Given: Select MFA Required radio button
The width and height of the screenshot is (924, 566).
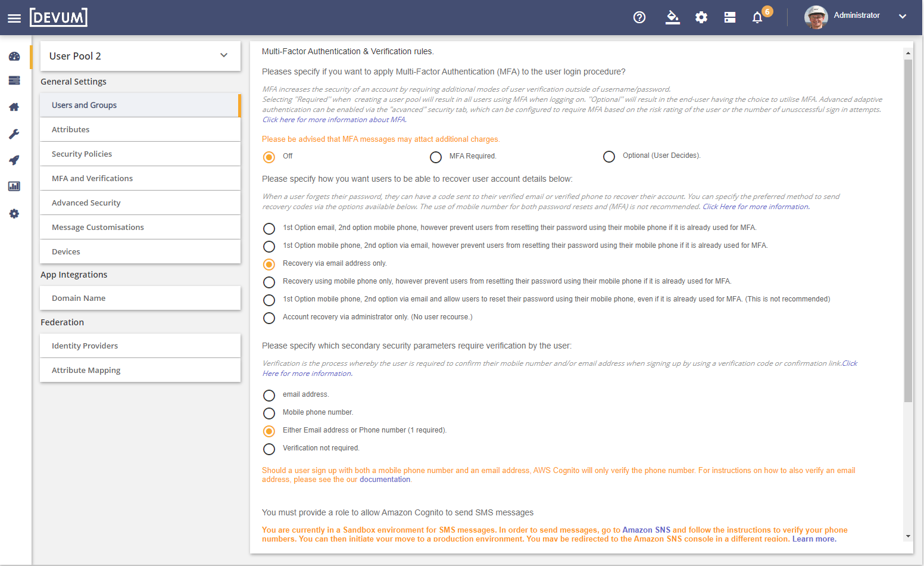Looking at the screenshot, I should [436, 157].
